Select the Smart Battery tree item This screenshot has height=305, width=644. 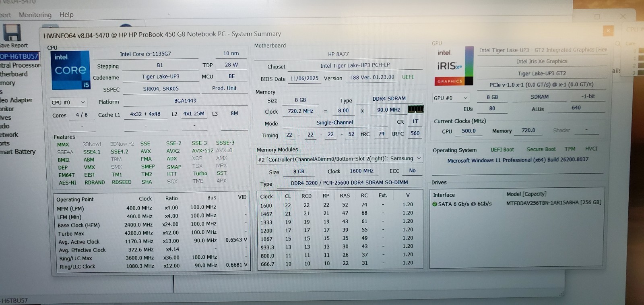coord(18,152)
